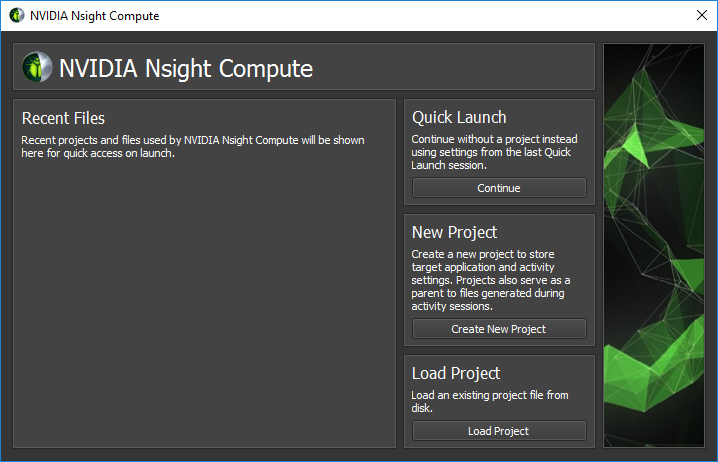Screen dimensions: 718x462
Task: Click the New Project heading
Action: click(454, 232)
